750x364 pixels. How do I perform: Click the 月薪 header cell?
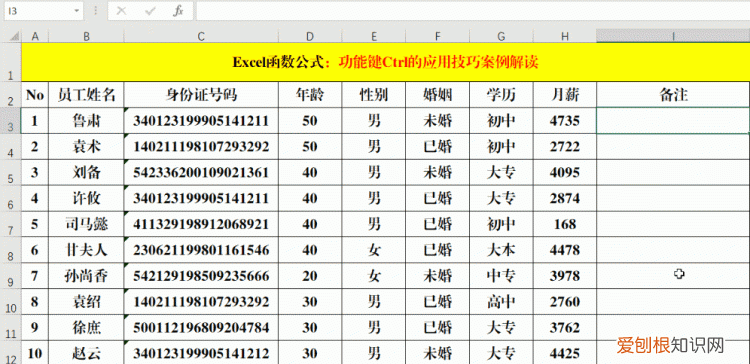click(x=565, y=95)
